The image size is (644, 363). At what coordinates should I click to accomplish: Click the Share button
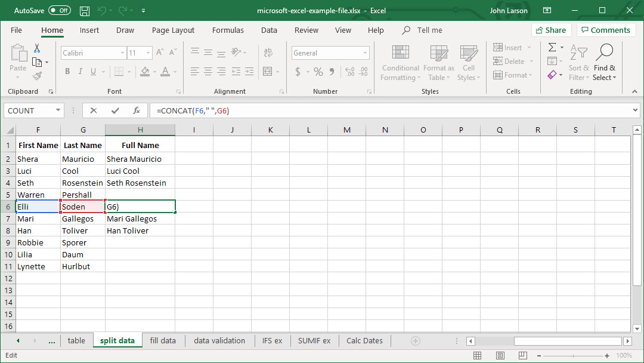pos(551,30)
